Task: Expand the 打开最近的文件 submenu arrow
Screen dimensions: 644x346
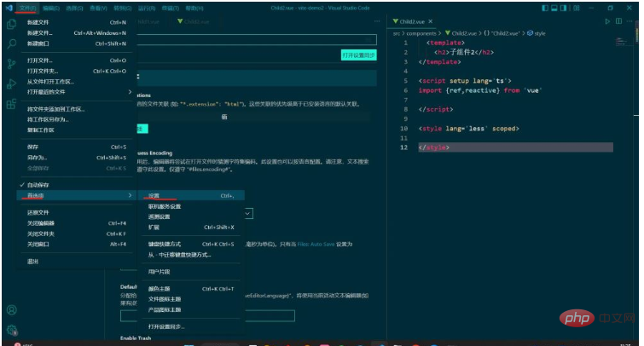Action: point(130,92)
